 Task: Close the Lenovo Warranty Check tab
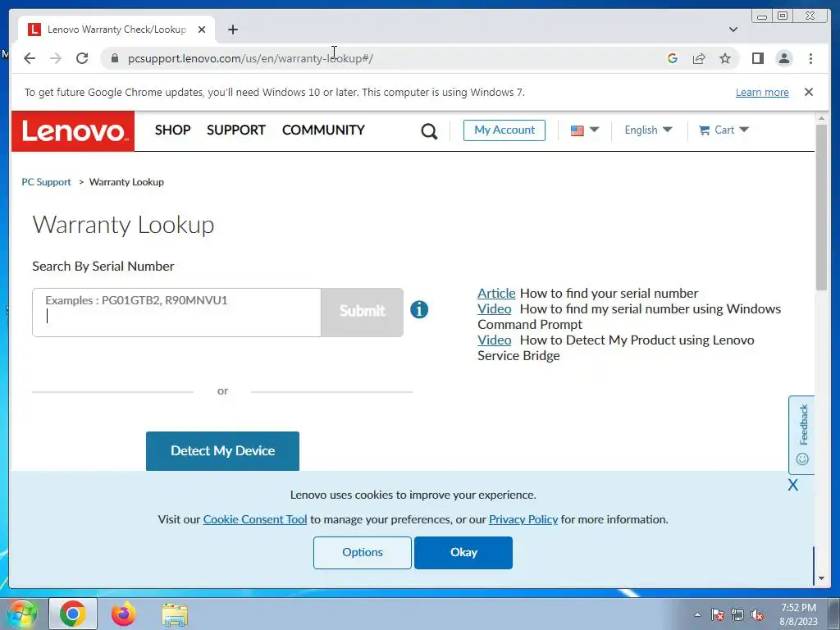202,30
